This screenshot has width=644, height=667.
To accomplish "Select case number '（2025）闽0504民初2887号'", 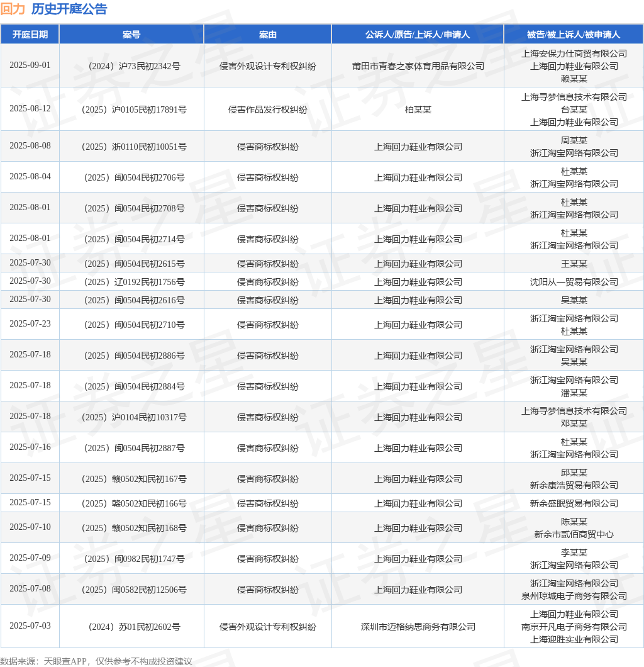I will tap(134, 449).
